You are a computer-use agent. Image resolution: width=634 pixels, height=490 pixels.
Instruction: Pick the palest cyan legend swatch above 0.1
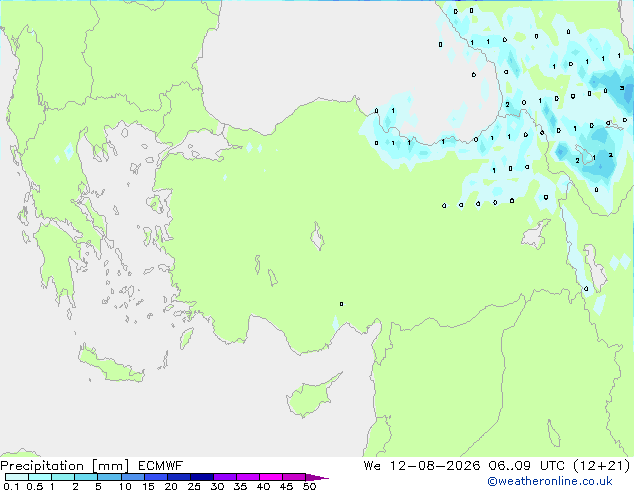[17, 477]
